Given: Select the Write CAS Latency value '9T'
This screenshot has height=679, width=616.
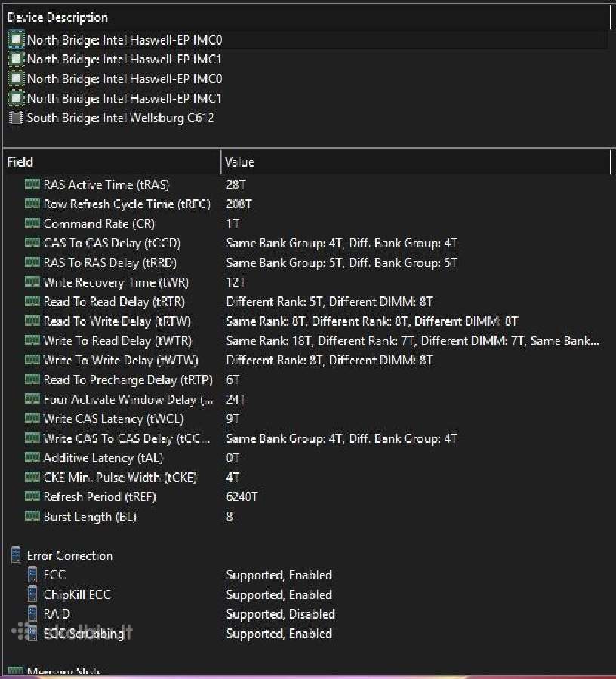Looking at the screenshot, I should point(233,419).
